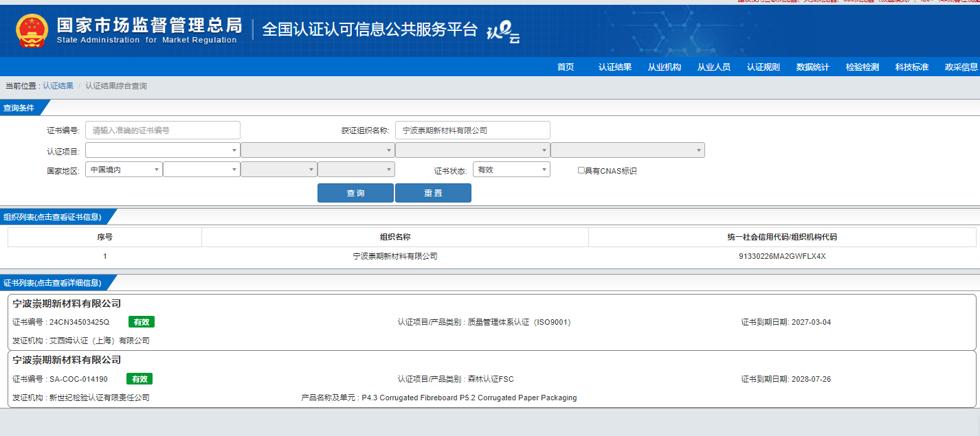The width and height of the screenshot is (980, 436).
Task: Expand the 认证项目 first dropdown
Action: click(x=162, y=150)
